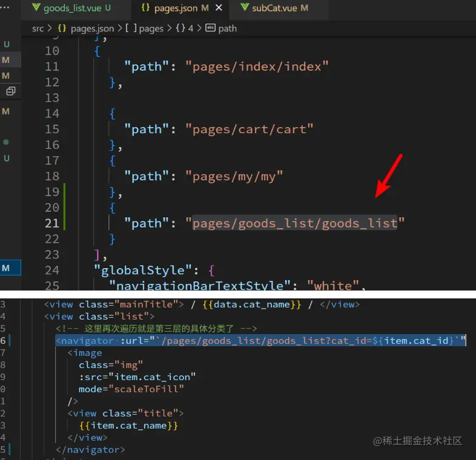Click the selected pages/goods_list/goods_list string
476x460 pixels.
pos(295,223)
